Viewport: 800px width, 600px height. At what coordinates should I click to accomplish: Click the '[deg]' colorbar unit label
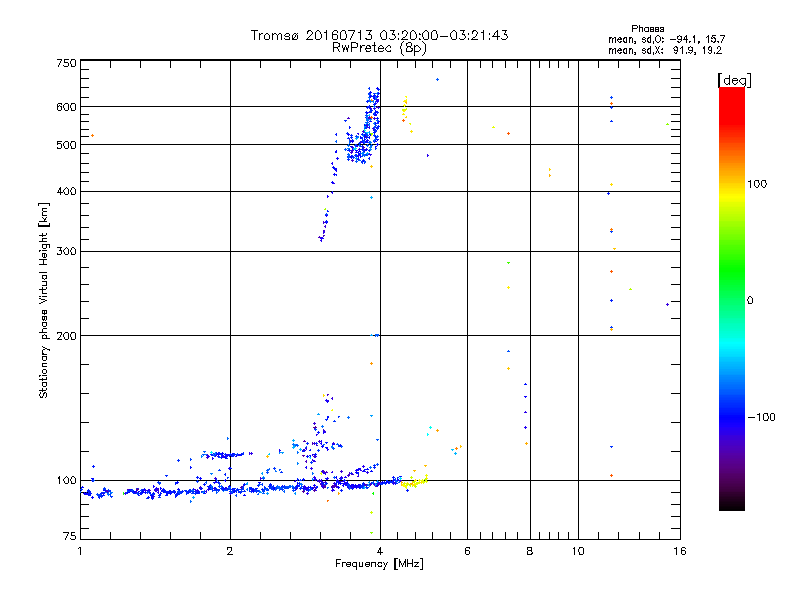click(734, 80)
